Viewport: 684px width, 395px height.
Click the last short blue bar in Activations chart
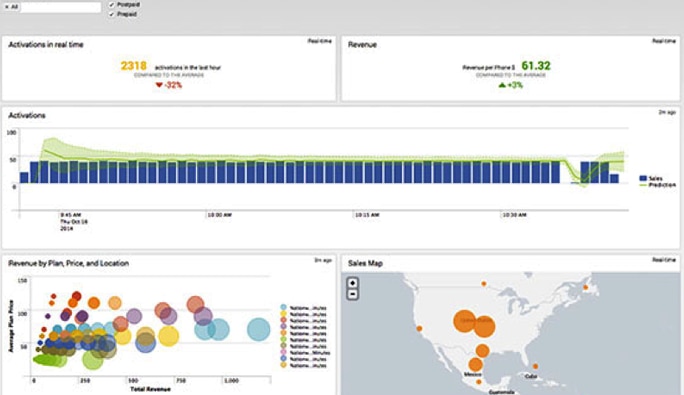(614, 179)
